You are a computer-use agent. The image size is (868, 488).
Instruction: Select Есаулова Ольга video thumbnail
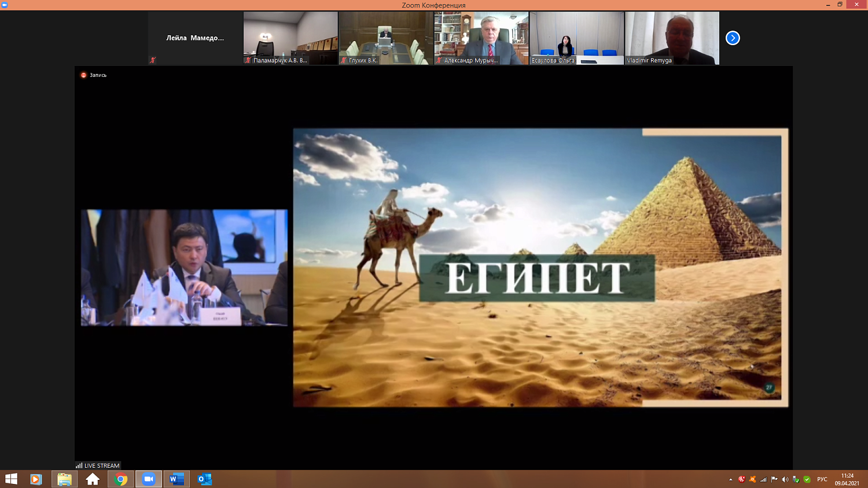576,38
